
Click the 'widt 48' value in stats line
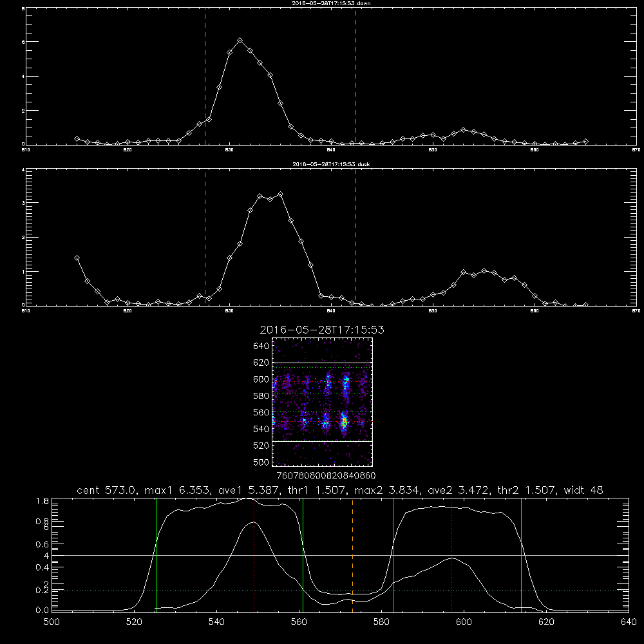(583, 490)
